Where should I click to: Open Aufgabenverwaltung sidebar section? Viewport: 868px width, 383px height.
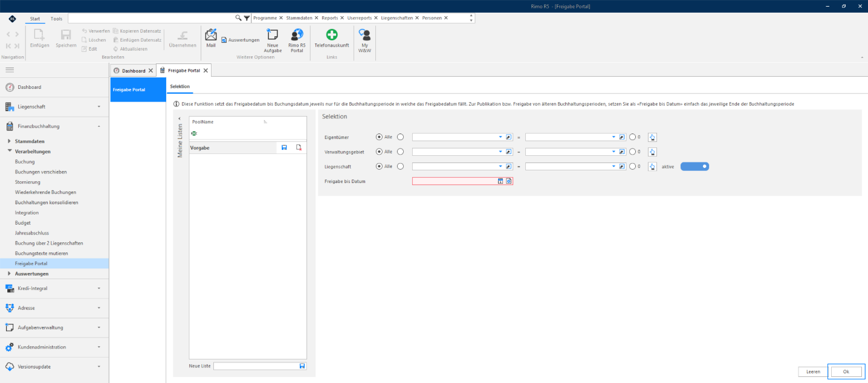[x=54, y=327]
